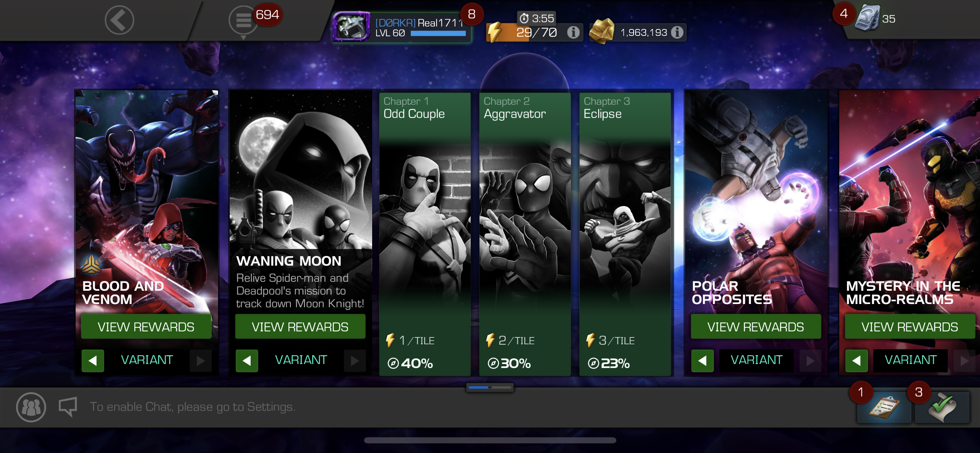
Task: Open the green checkmark calendar icon
Action: click(942, 407)
